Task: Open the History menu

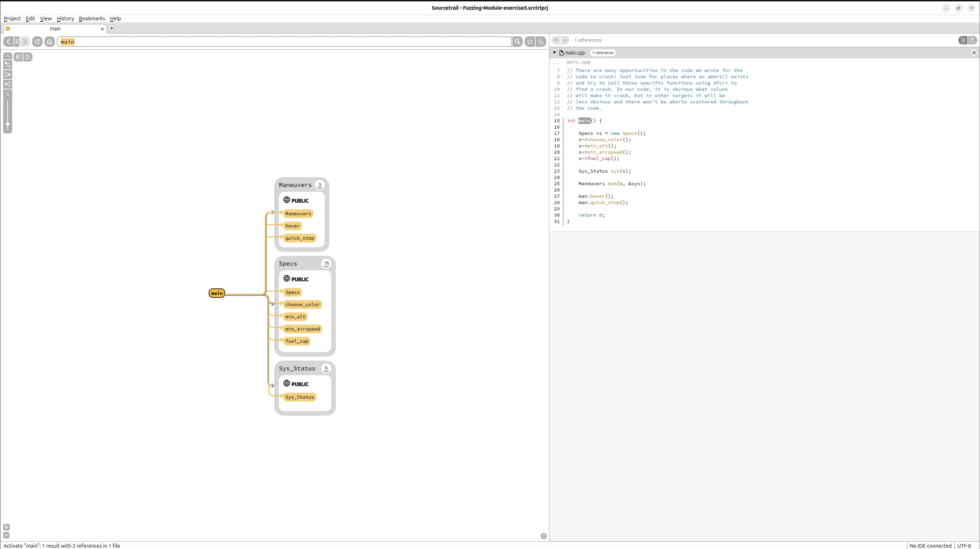Action: pyautogui.click(x=65, y=18)
